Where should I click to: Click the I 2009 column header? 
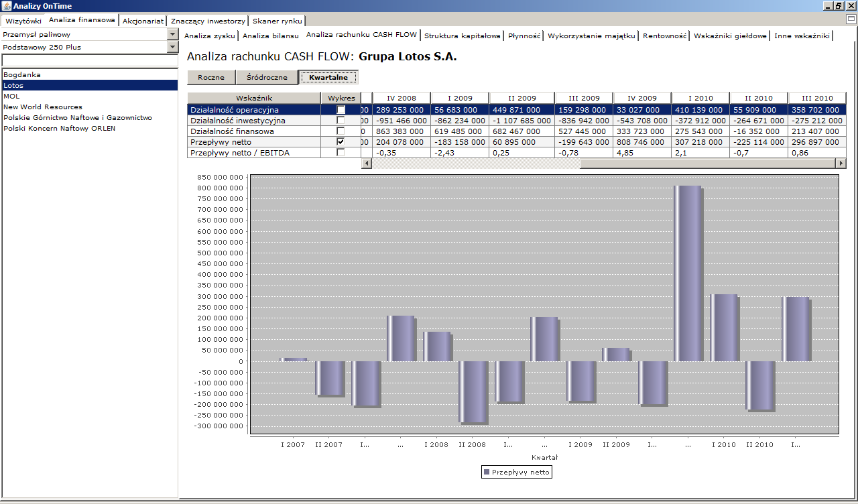pos(460,98)
